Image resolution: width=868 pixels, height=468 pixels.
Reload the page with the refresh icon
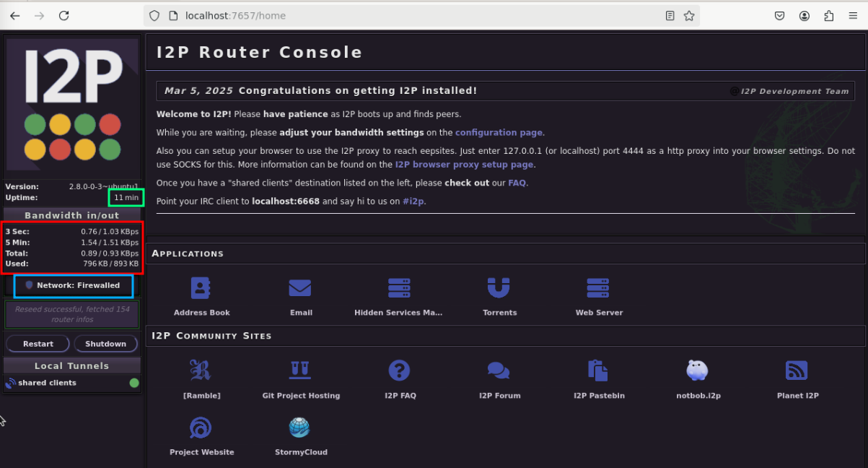(x=63, y=15)
